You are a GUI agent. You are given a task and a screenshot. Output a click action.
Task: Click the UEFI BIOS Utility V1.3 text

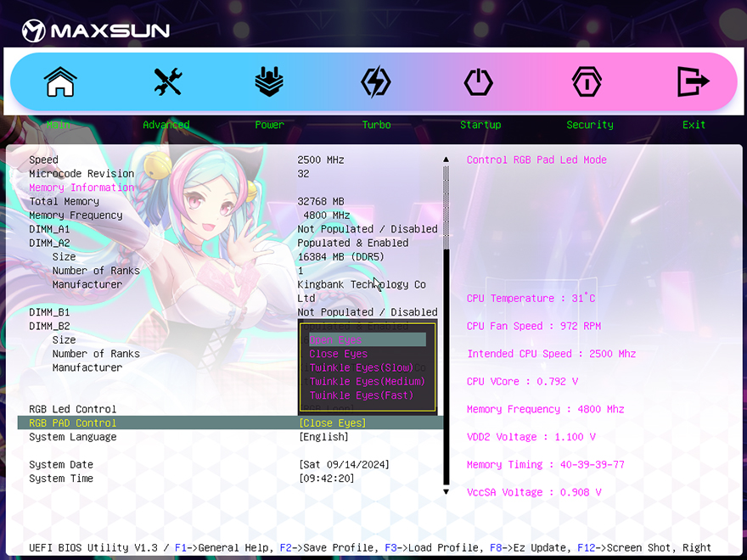93,547
